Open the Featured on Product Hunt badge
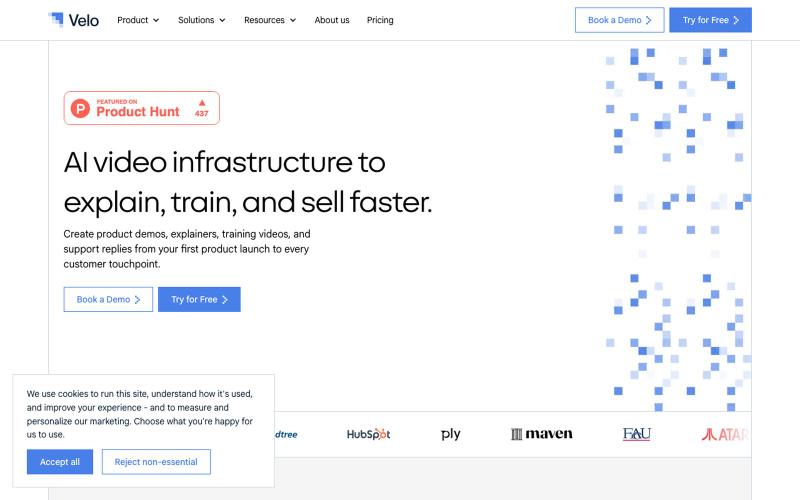 point(142,108)
